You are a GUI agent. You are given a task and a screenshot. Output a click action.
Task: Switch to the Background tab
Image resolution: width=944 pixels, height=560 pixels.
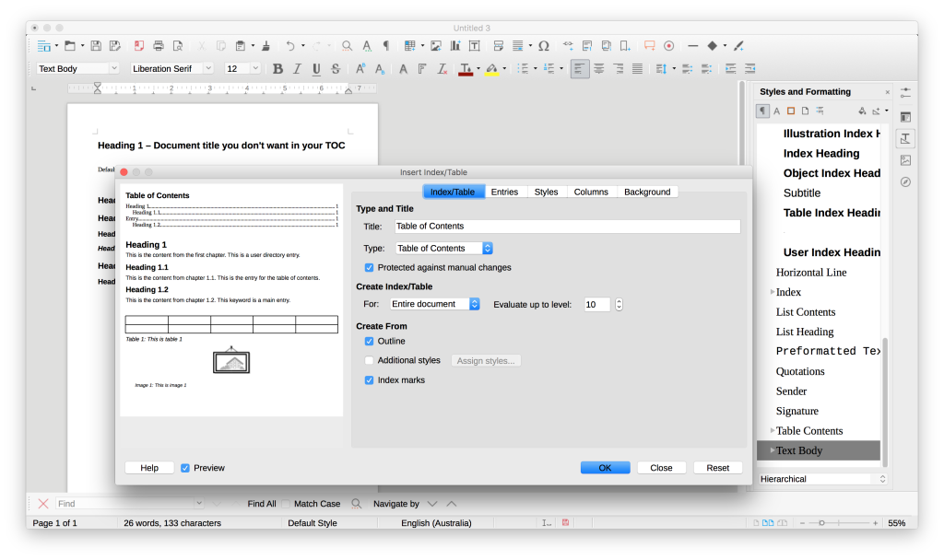tap(648, 192)
